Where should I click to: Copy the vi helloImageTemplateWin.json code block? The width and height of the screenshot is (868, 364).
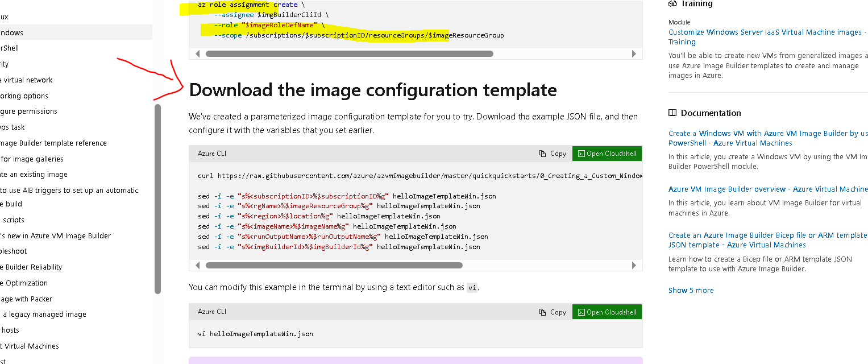pyautogui.click(x=553, y=312)
